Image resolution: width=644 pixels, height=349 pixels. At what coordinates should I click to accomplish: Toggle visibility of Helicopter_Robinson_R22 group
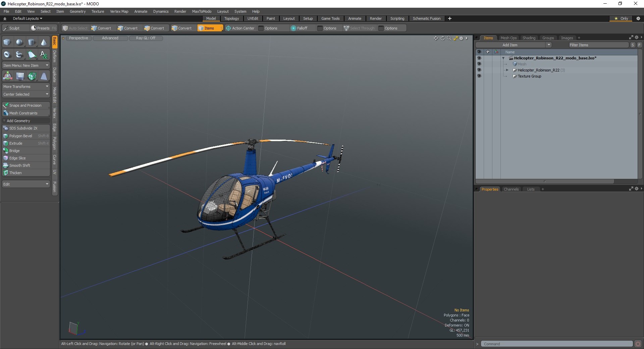479,70
